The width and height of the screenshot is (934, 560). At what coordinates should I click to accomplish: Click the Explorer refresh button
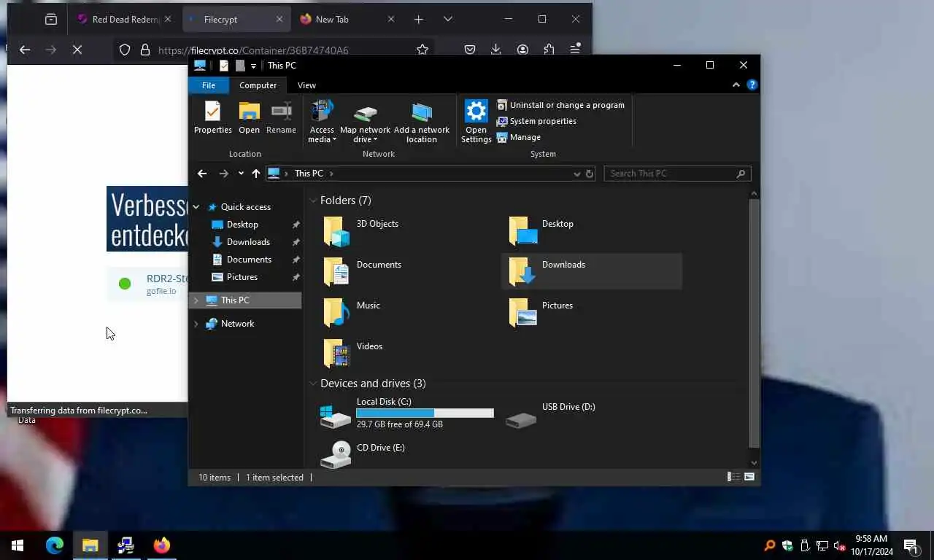pos(590,174)
